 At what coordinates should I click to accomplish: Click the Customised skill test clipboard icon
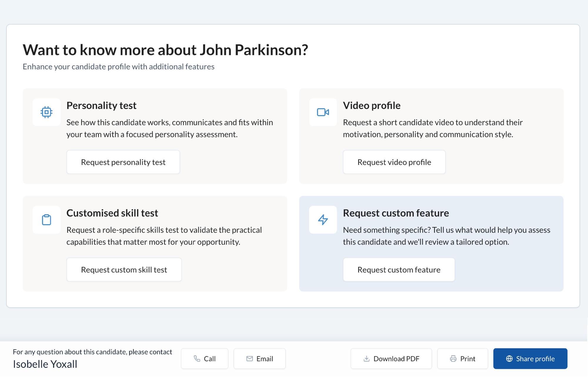pyautogui.click(x=46, y=220)
